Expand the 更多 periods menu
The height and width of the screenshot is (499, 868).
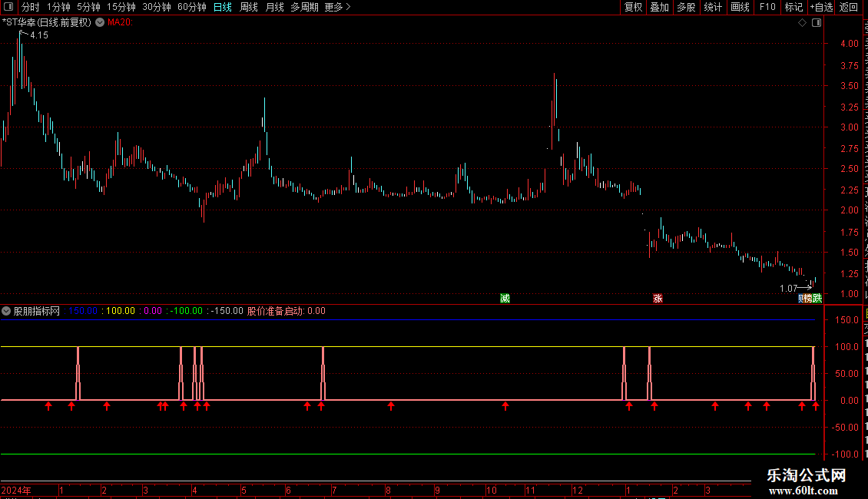tap(337, 7)
